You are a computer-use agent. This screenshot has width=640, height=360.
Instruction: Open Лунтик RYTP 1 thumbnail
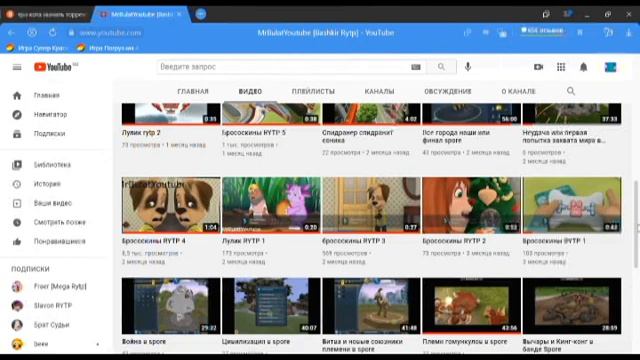click(x=271, y=205)
